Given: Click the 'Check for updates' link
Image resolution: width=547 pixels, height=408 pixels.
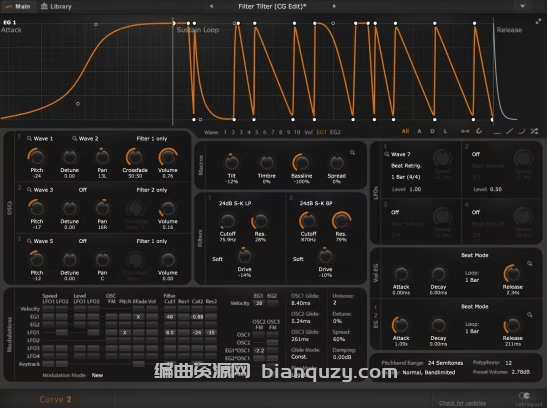Looking at the screenshot, I should (x=462, y=403).
